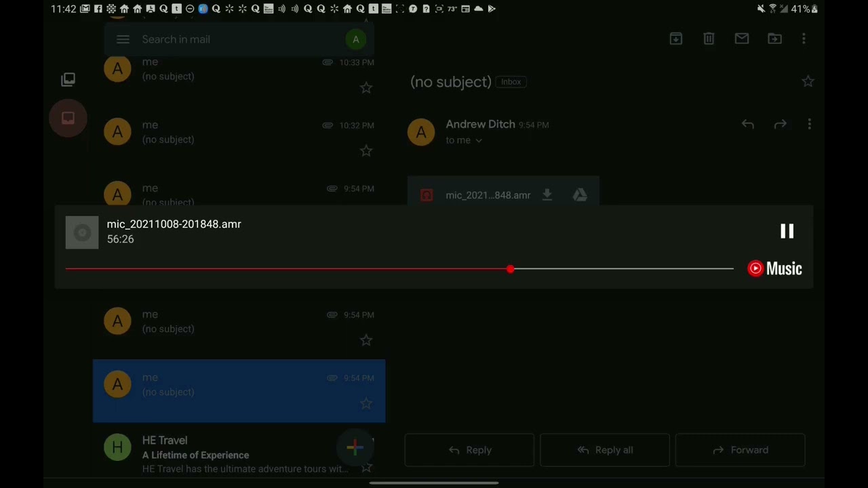The width and height of the screenshot is (868, 488).
Task: Mark the email as unread
Action: click(x=742, y=39)
